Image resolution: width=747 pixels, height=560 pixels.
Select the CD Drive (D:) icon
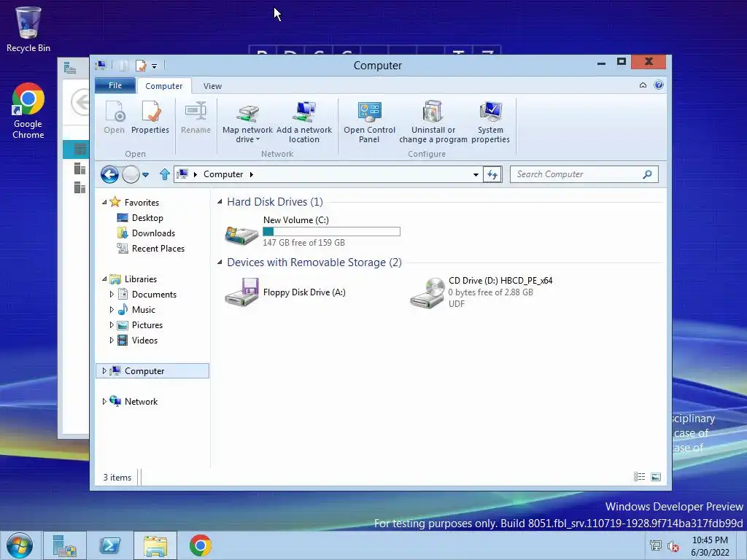pyautogui.click(x=427, y=292)
